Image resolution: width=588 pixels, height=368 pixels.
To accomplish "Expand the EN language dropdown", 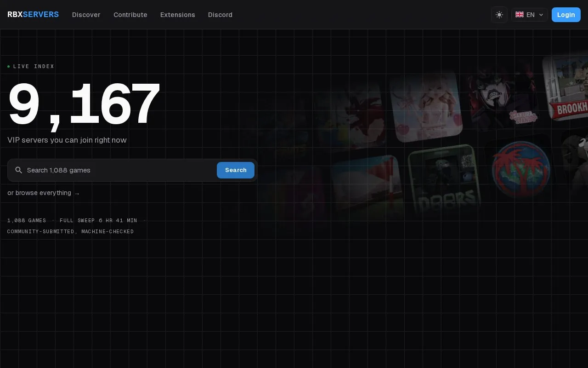I will [x=530, y=15].
